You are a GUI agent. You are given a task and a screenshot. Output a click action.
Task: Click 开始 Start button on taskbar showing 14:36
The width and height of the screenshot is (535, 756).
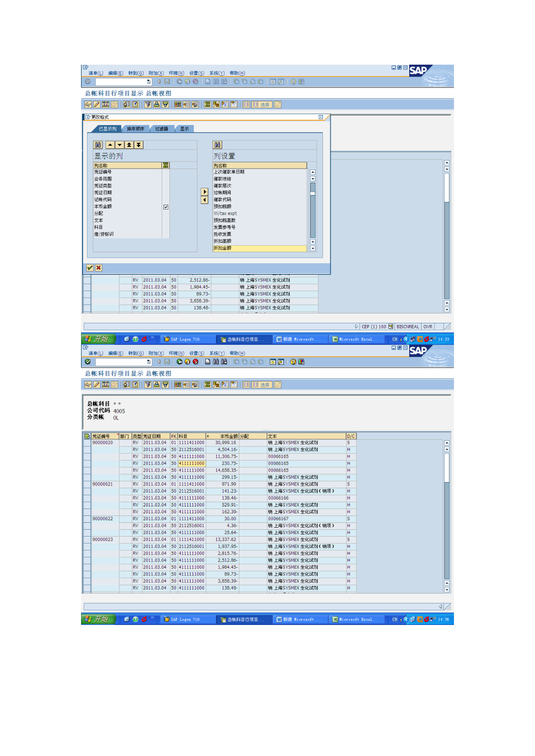pos(99,619)
